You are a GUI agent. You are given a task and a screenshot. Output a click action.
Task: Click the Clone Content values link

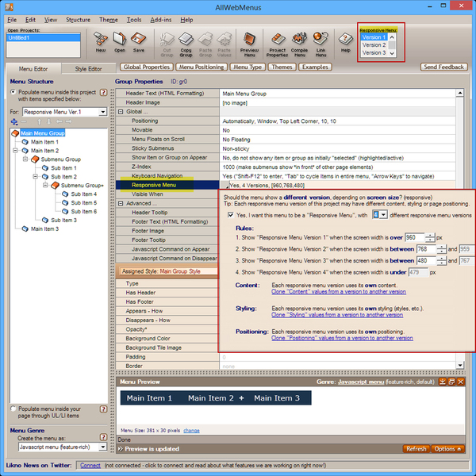(x=339, y=291)
